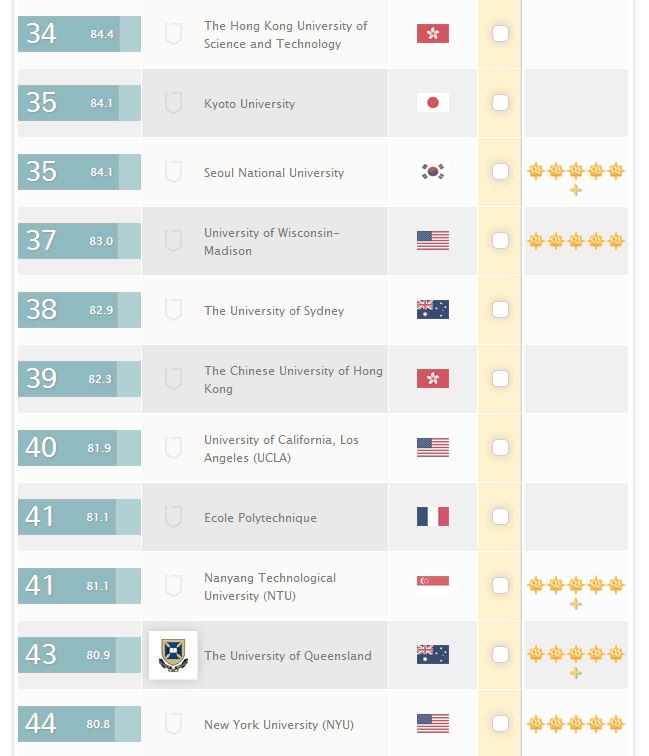This screenshot has width=649, height=756.
Task: Click placeholder shield icon beside Kyoto University
Action: [173, 103]
